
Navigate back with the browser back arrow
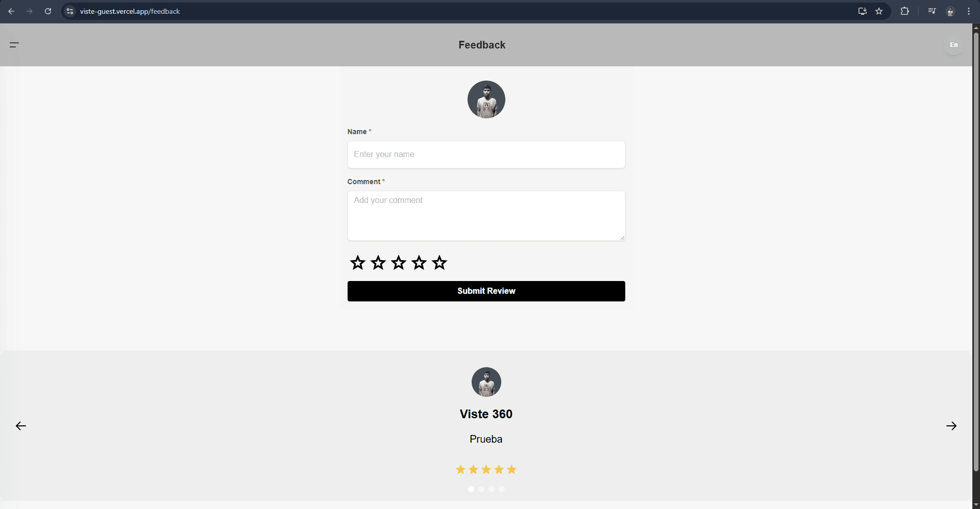click(x=11, y=11)
